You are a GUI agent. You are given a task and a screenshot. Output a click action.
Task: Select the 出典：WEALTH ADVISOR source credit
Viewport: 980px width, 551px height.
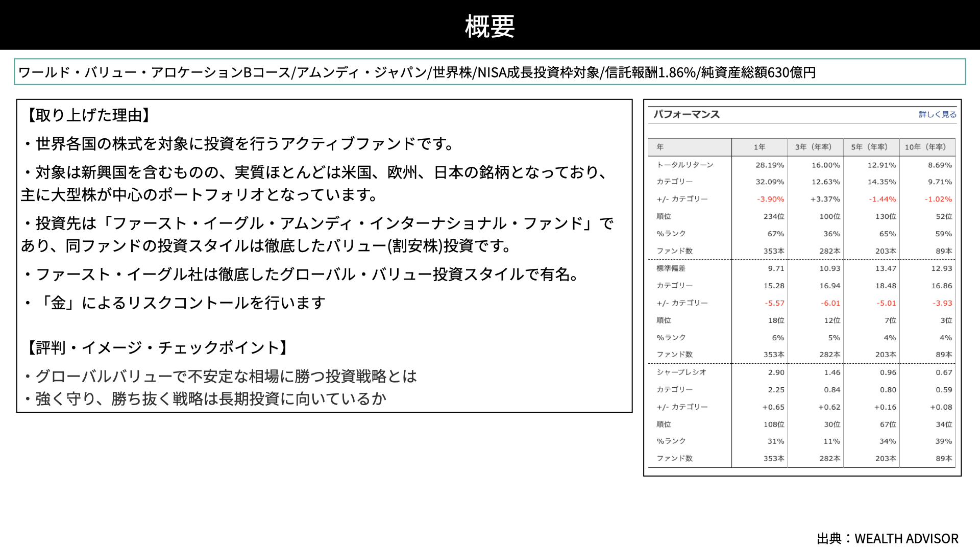coord(888,539)
